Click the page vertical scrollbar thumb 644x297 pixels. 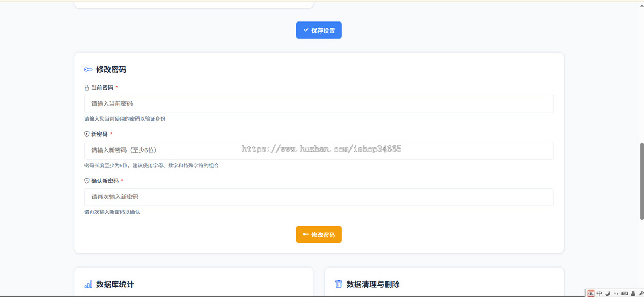(642, 181)
